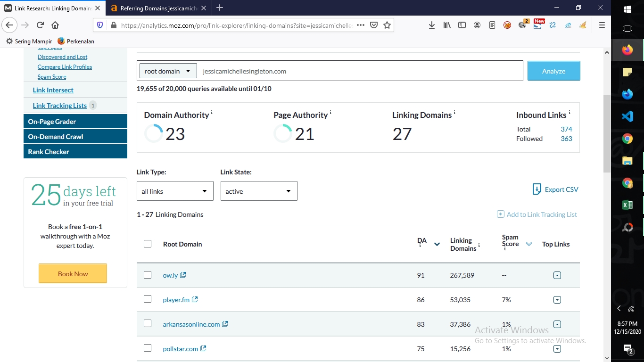Screen dimensions: 644x362
Task: Open the root domain scope dropdown
Action: click(168, 71)
